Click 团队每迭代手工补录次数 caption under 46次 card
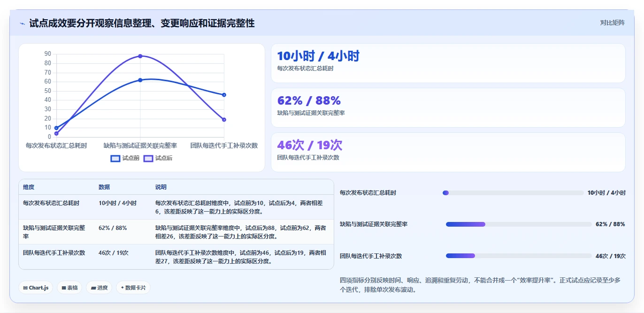644x313 pixels. click(308, 158)
